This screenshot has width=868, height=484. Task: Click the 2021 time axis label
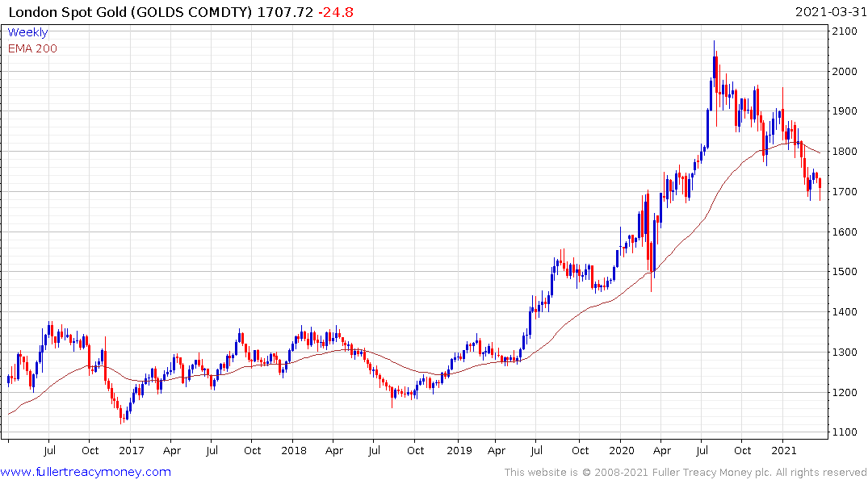click(x=783, y=450)
